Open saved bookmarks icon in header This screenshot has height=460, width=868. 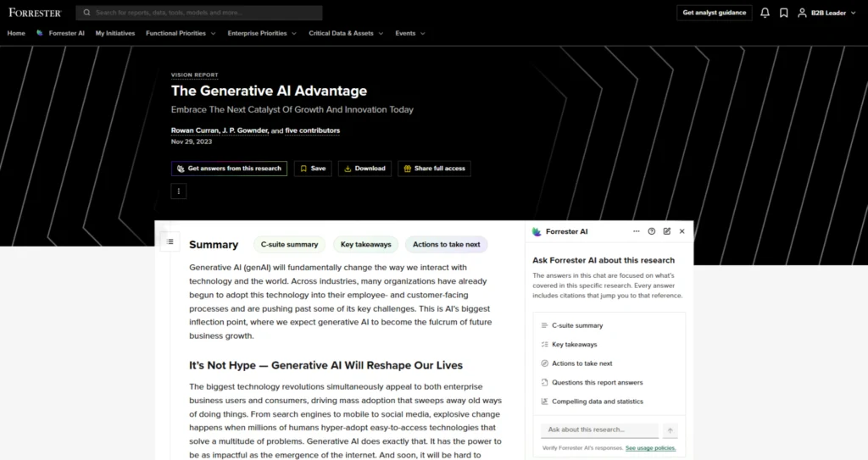pos(784,13)
